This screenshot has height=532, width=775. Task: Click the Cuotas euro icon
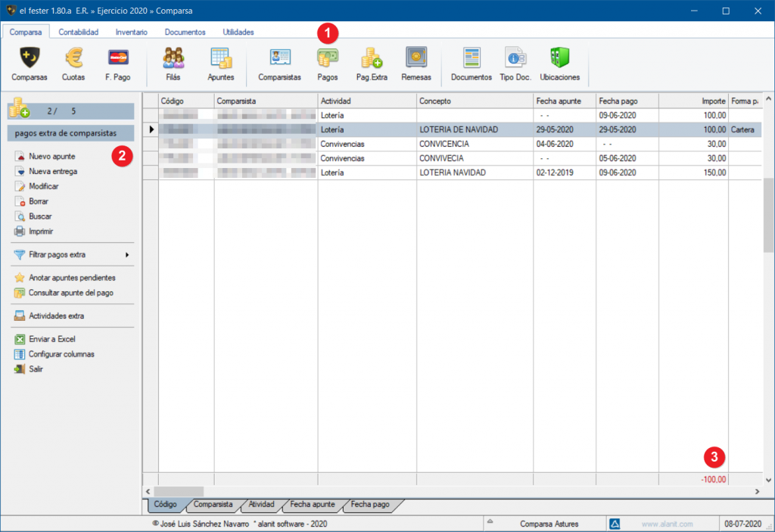73,58
